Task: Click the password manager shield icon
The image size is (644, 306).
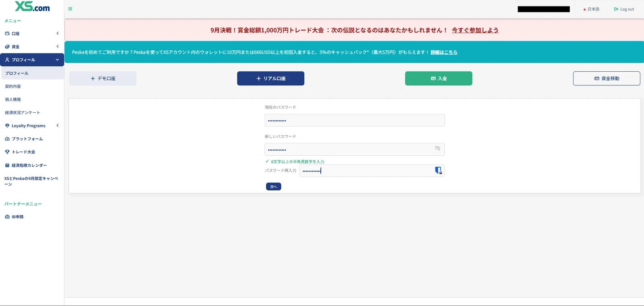Action: [x=438, y=170]
